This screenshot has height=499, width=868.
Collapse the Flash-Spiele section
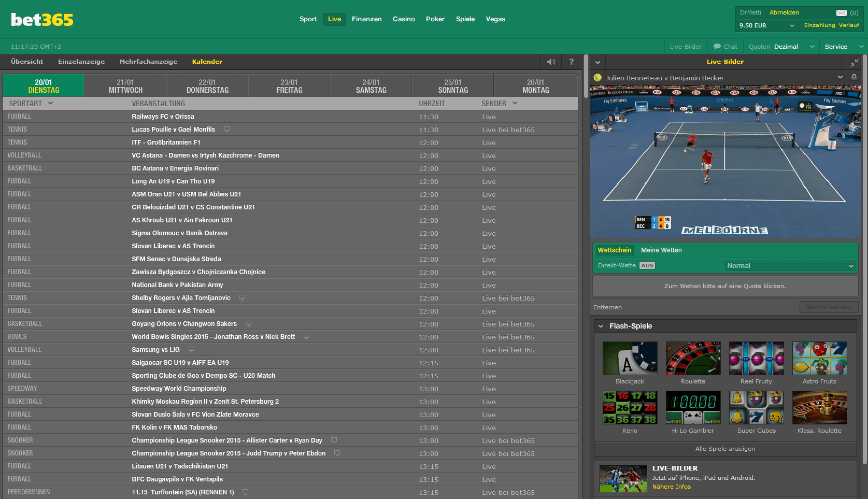coord(601,326)
